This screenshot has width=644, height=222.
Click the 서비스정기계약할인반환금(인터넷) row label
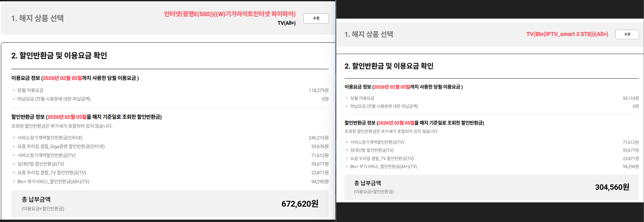coord(50,138)
